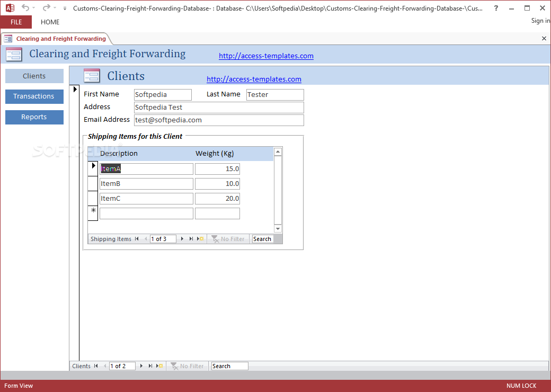551x392 pixels.
Task: Click the First Name field
Action: (163, 95)
